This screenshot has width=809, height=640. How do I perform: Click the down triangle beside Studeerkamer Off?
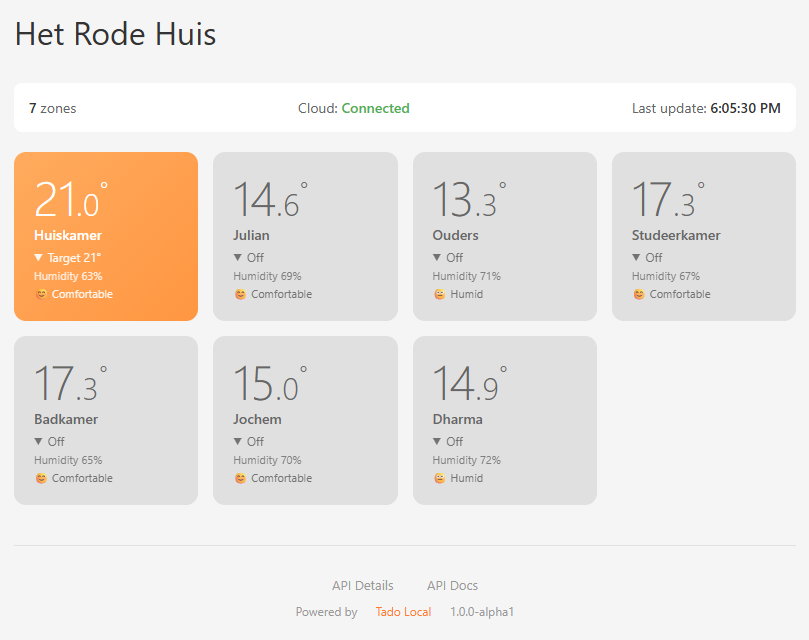coord(636,257)
